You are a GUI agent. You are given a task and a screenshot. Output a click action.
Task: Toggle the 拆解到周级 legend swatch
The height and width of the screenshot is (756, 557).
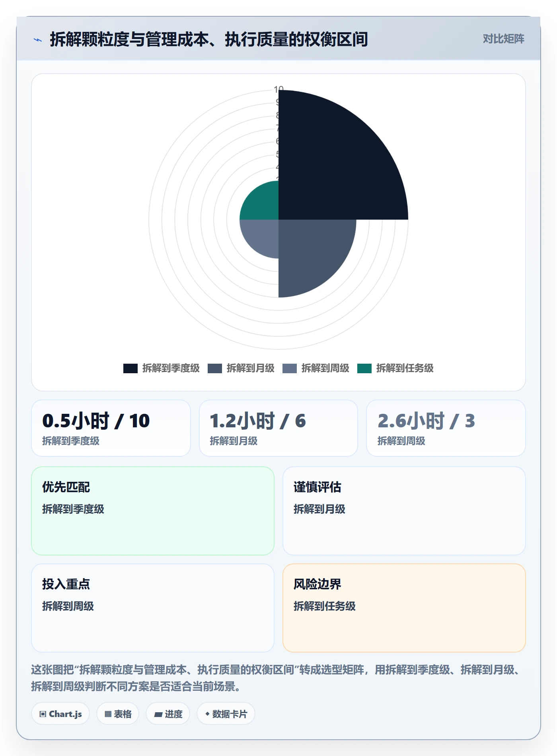click(290, 368)
